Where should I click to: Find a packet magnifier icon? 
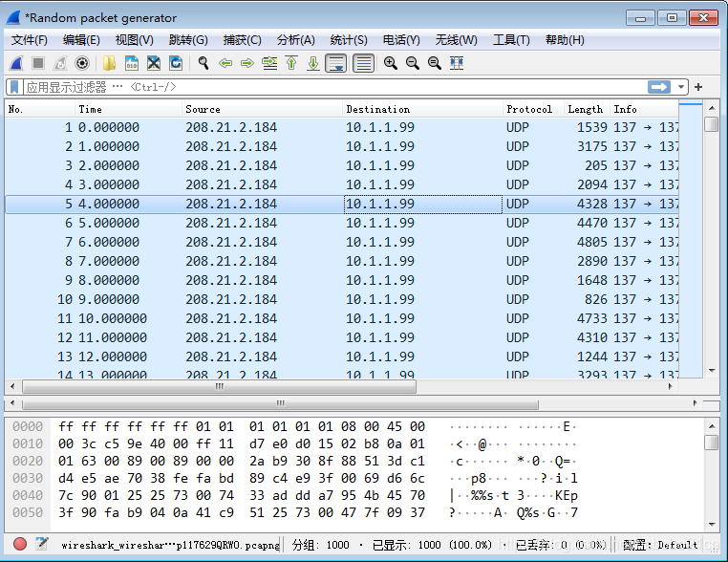(203, 63)
